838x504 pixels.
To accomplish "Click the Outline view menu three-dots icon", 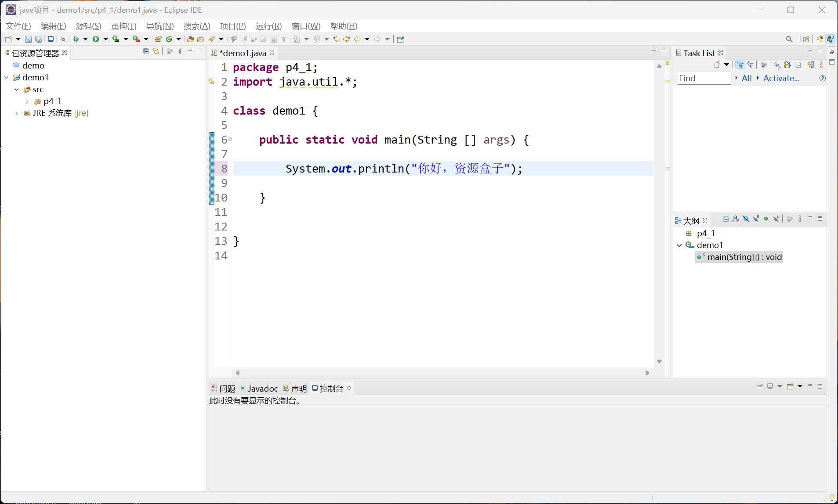I will 800,219.
